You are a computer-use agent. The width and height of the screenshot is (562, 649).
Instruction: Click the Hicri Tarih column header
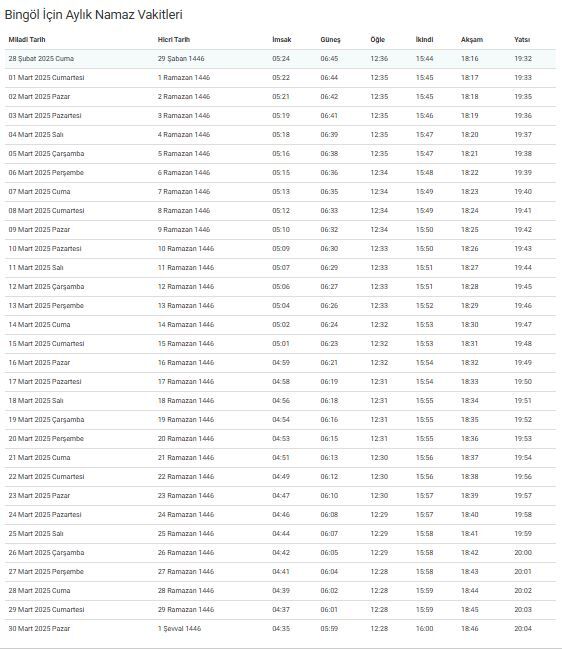click(174, 40)
